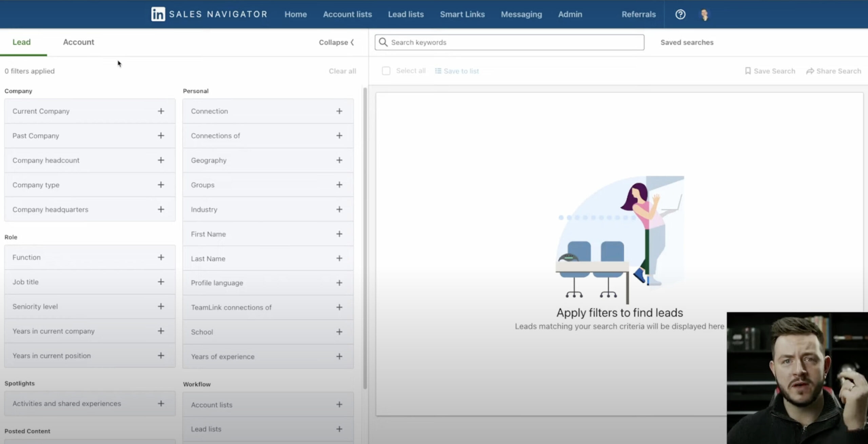Expand the Years of experience filter
The height and width of the screenshot is (444, 868).
268,357
